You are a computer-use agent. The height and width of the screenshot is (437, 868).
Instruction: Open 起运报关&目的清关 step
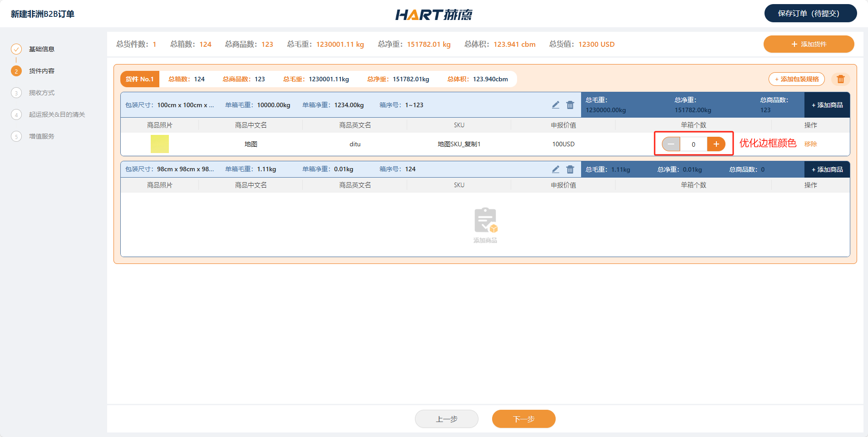point(57,114)
